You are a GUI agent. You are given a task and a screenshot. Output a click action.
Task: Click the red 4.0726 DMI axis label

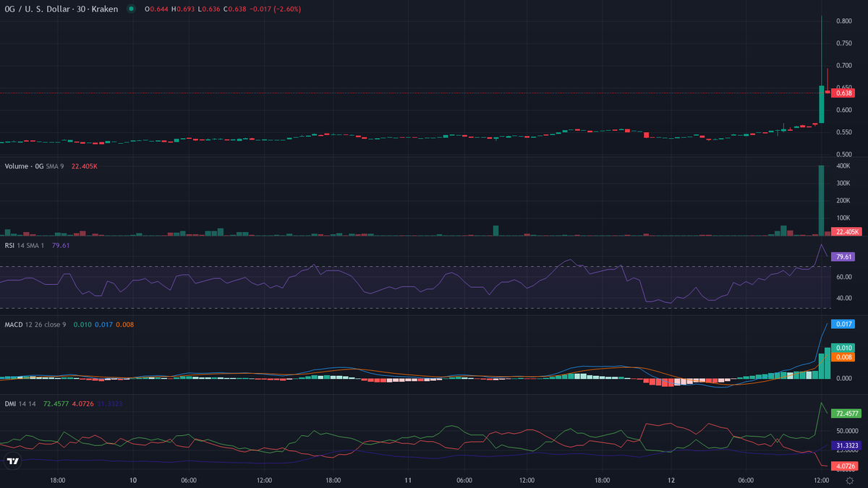tap(845, 466)
